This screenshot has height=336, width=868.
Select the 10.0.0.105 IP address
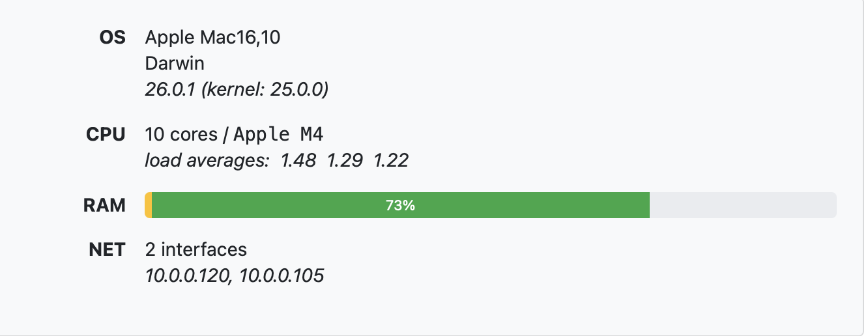282,276
